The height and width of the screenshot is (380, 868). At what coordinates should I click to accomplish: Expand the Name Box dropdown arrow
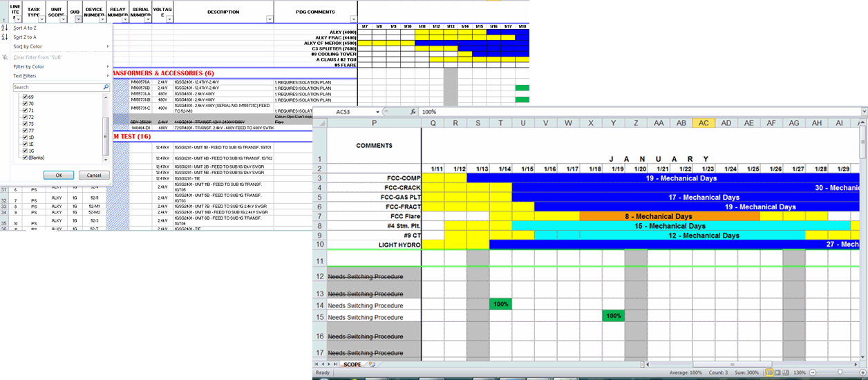379,112
